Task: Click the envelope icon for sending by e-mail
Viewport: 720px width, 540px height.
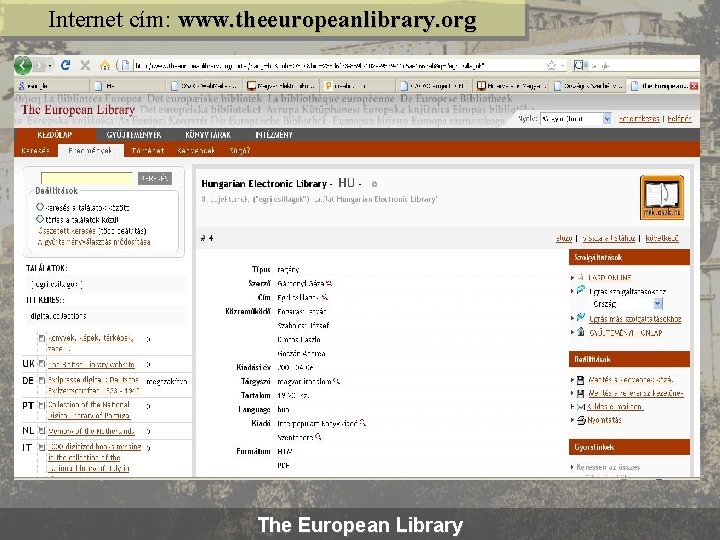Action: click(581, 406)
